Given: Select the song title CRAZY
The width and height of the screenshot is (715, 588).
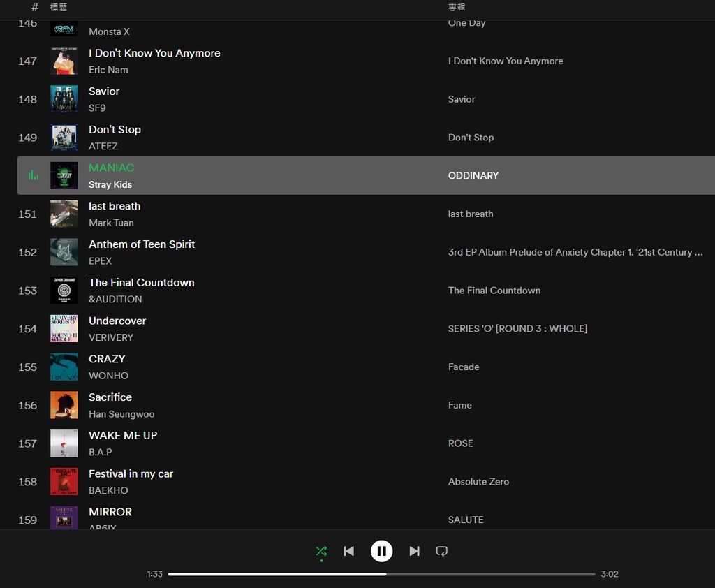Looking at the screenshot, I should 107,359.
